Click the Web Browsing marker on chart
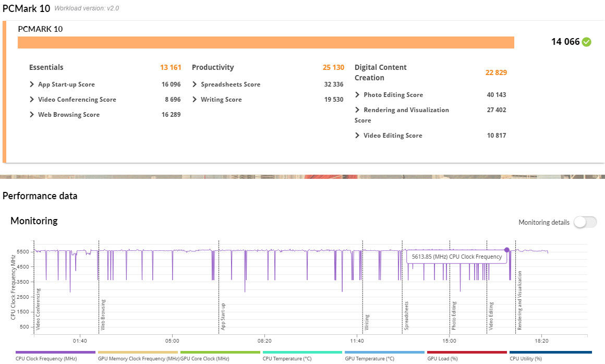The image size is (605, 364). 103,315
